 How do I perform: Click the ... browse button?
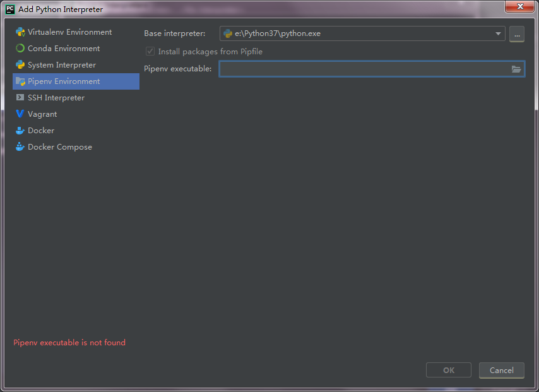pyautogui.click(x=517, y=34)
